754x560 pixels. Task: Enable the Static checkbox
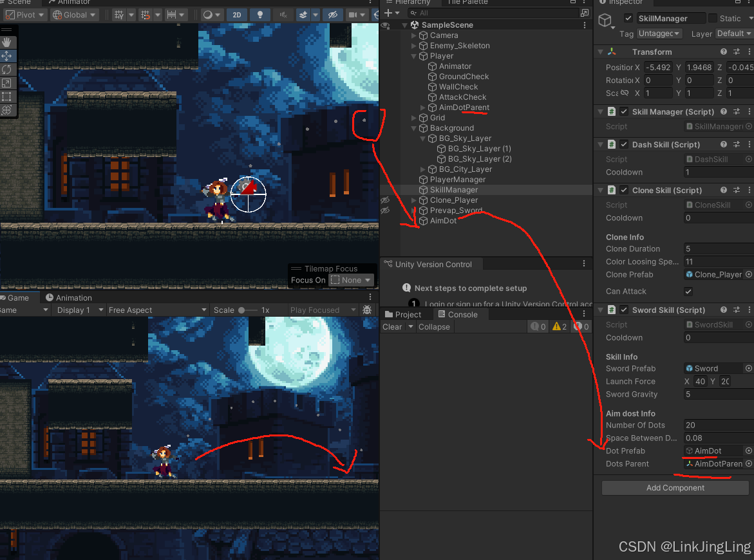[713, 18]
